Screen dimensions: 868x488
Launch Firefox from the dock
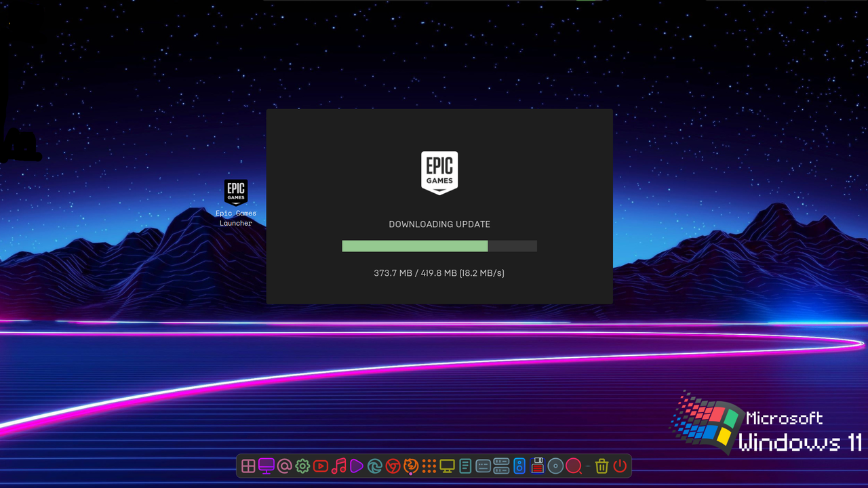click(x=411, y=466)
